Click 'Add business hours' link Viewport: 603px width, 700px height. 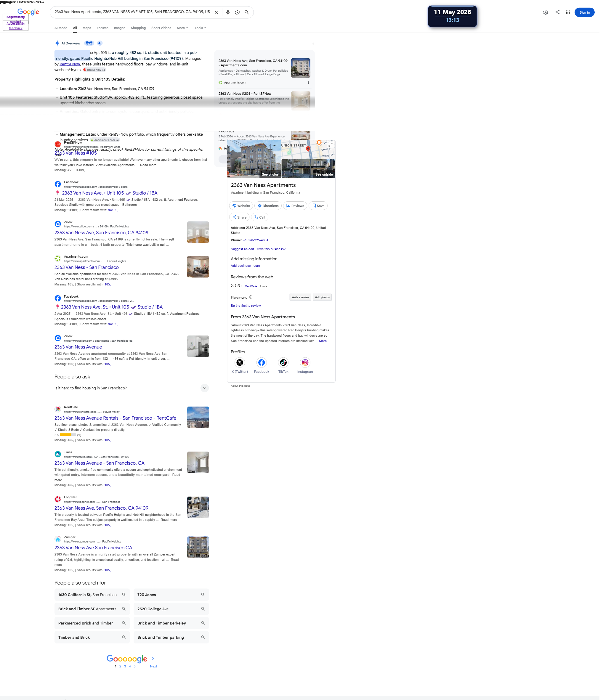coord(247,267)
